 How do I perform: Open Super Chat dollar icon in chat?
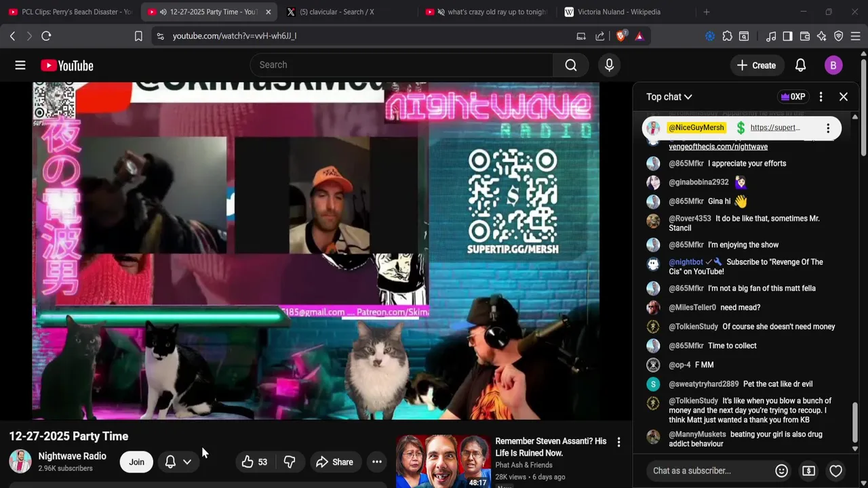(808, 471)
